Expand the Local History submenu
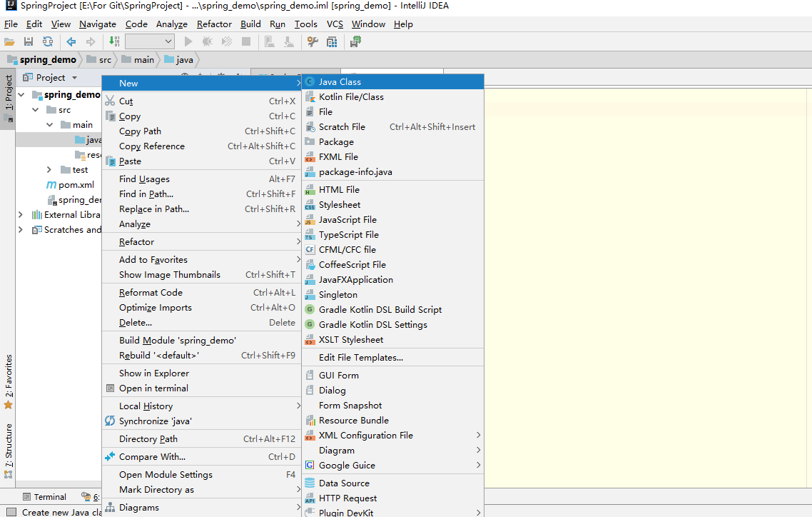This screenshot has width=812, height=517. [x=201, y=406]
